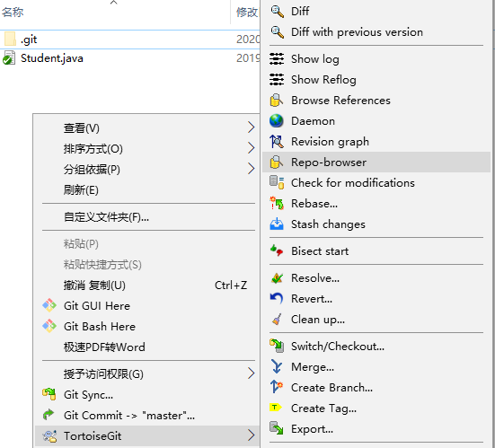The image size is (495, 448).
Task: Choose Stash changes menu entry
Action: 376,224
